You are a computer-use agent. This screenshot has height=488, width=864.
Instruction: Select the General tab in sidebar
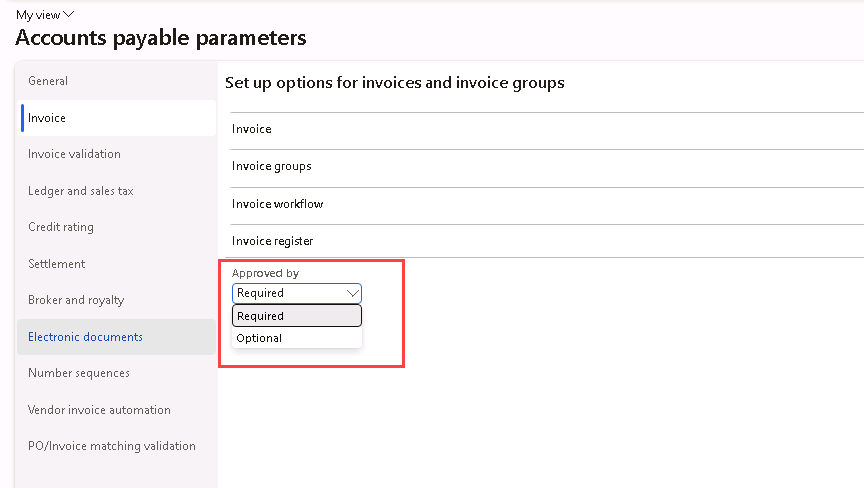(48, 81)
